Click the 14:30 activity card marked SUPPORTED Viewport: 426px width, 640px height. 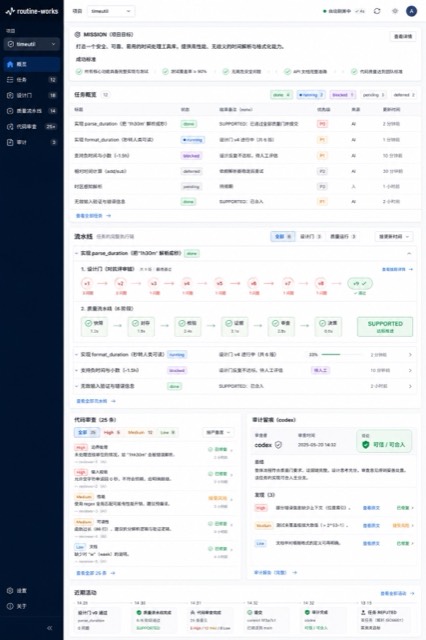coord(156,620)
